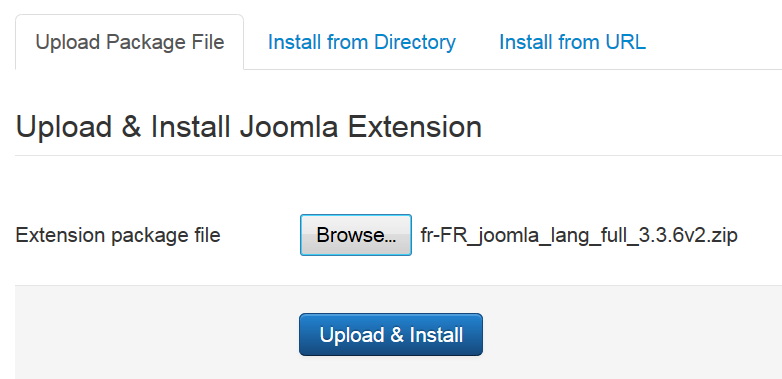Click the Upload & Install Joomla Extension heading

point(249,127)
